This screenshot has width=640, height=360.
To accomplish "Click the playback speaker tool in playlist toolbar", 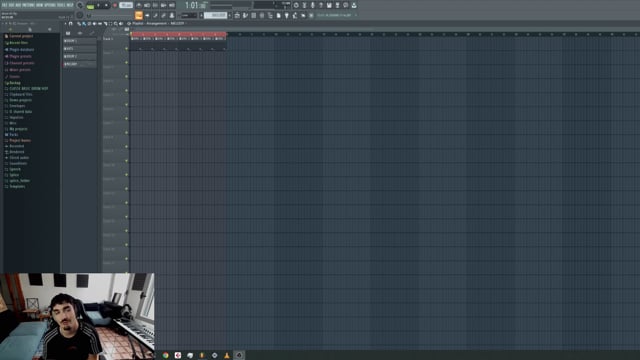I will pos(121,24).
